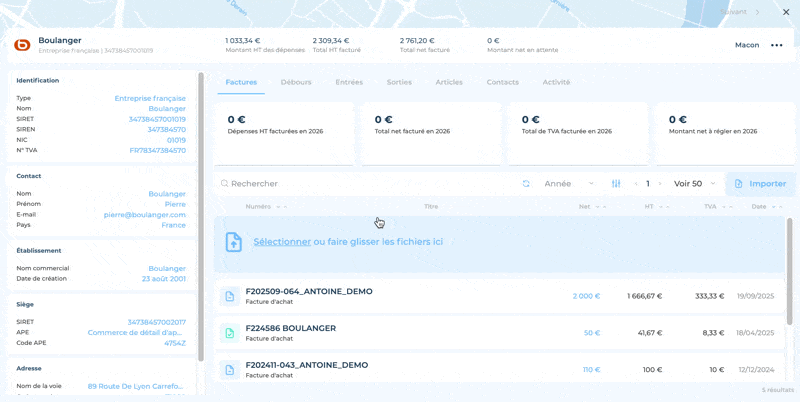Click the green document icon of F224586 BOULANGER

pos(230,333)
